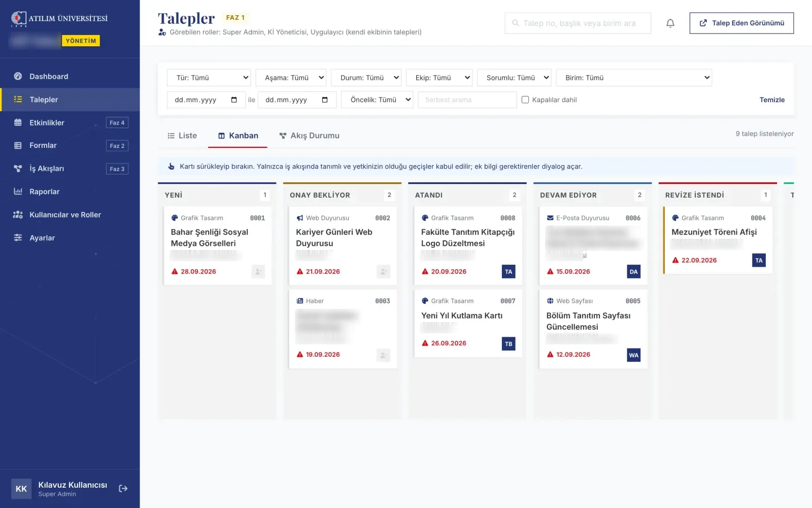Click the top search box for talep
This screenshot has height=508, width=812.
578,23
